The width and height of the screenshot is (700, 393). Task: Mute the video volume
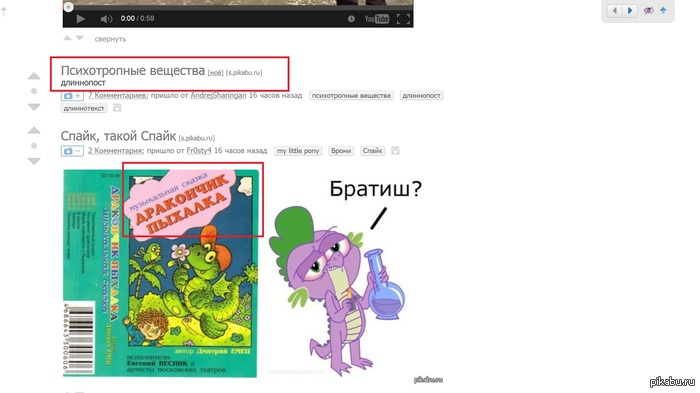tap(106, 19)
